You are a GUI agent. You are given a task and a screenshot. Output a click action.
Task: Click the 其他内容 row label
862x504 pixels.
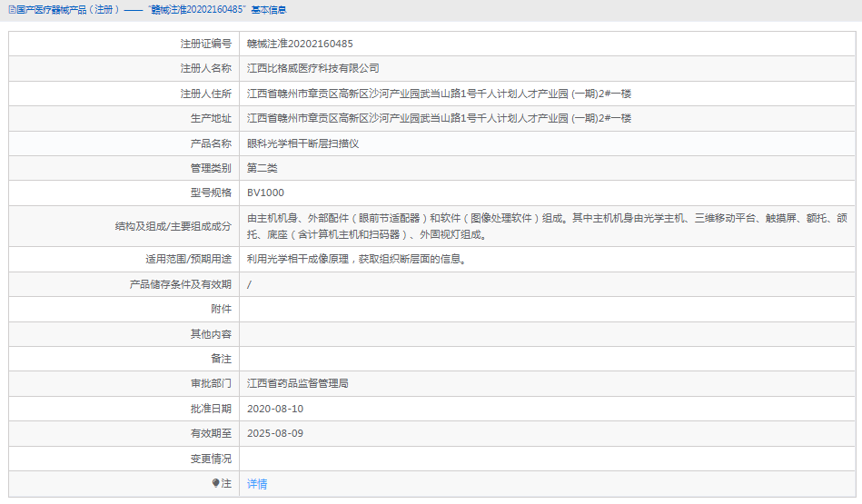tap(211, 333)
